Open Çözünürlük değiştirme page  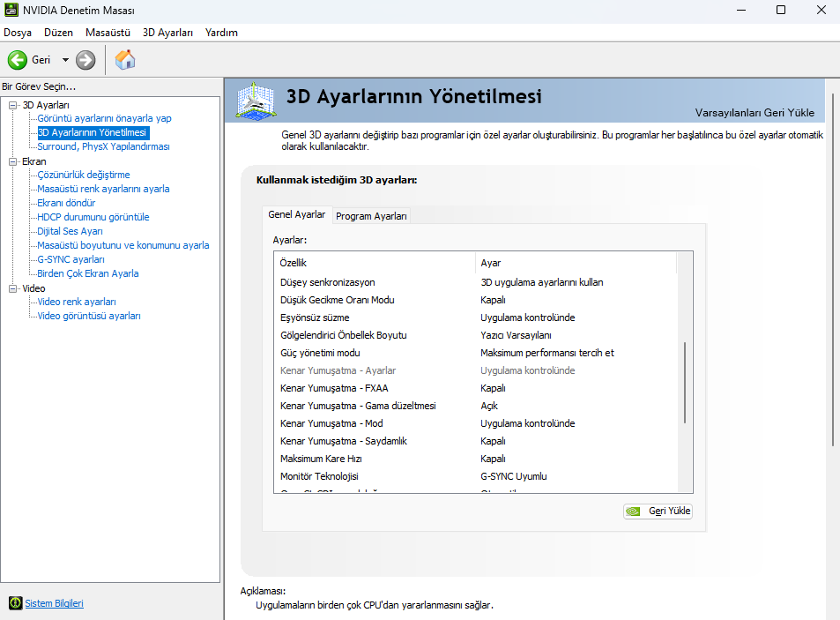(84, 175)
